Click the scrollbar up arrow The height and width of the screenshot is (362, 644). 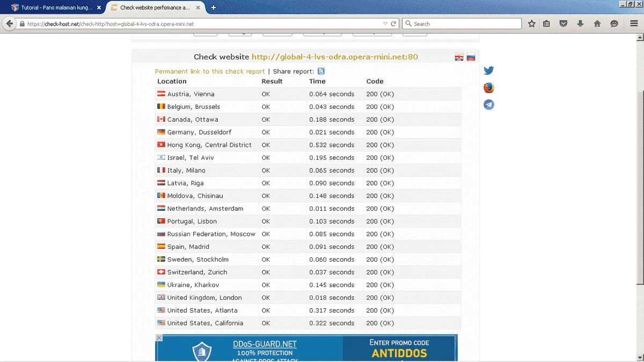point(640,36)
